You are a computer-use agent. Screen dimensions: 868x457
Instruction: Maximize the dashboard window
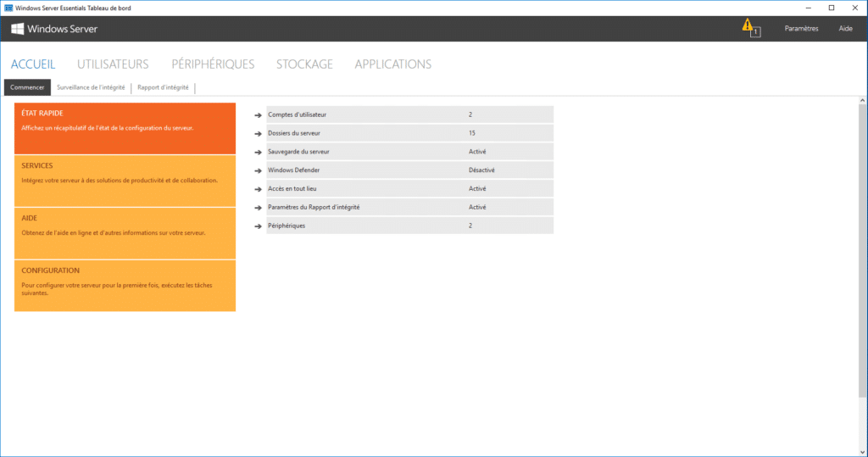tap(832, 8)
